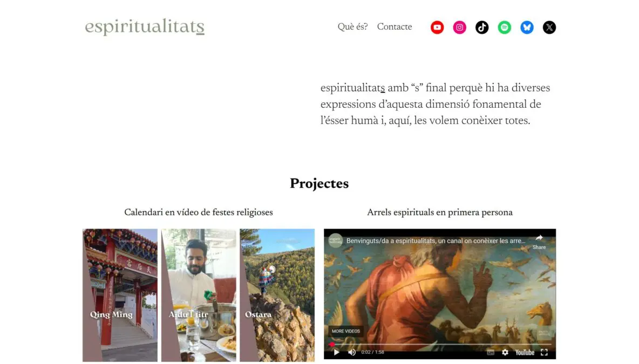
Task: Mute the video volume
Action: click(x=352, y=352)
